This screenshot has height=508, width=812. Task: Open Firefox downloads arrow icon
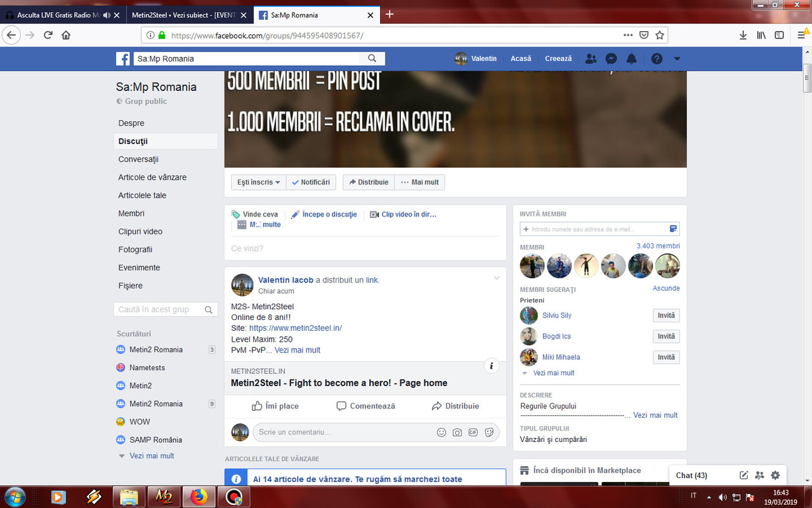743,35
